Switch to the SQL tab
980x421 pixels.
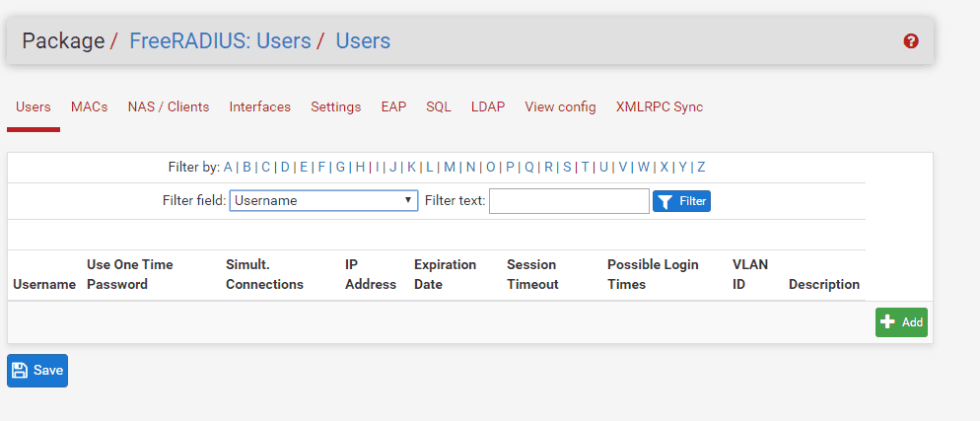pos(439,107)
